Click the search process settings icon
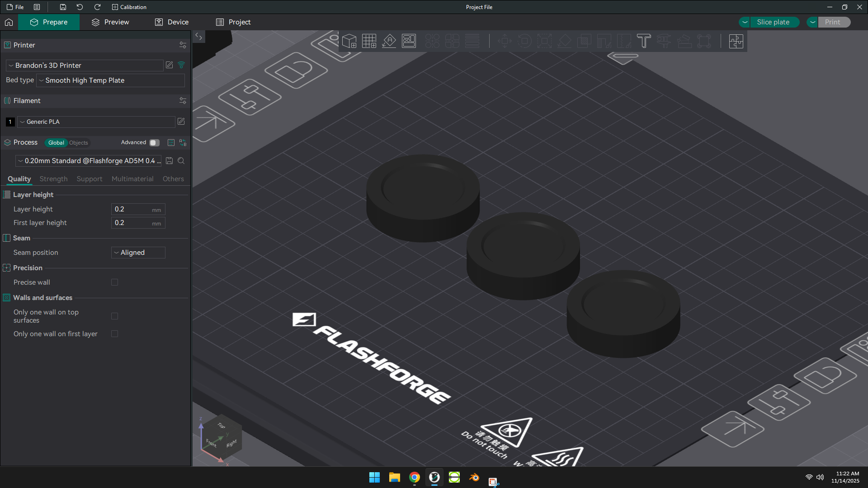 pyautogui.click(x=181, y=161)
